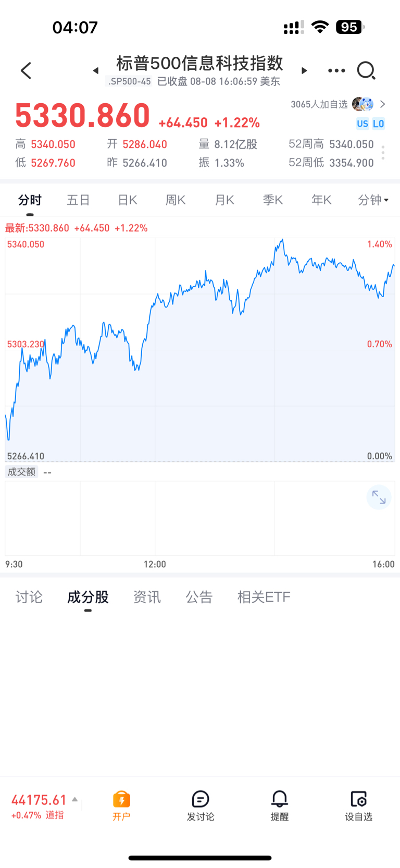
Task: Switch to the 日K chart tab
Action: click(127, 200)
